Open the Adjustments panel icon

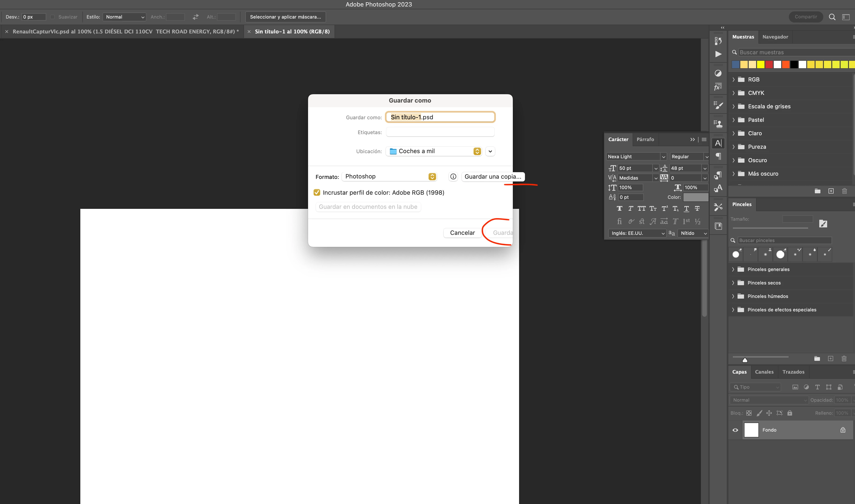coord(718,73)
